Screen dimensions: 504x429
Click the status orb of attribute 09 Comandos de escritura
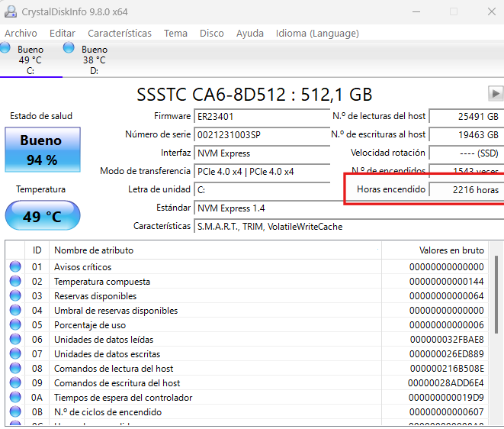click(x=15, y=382)
